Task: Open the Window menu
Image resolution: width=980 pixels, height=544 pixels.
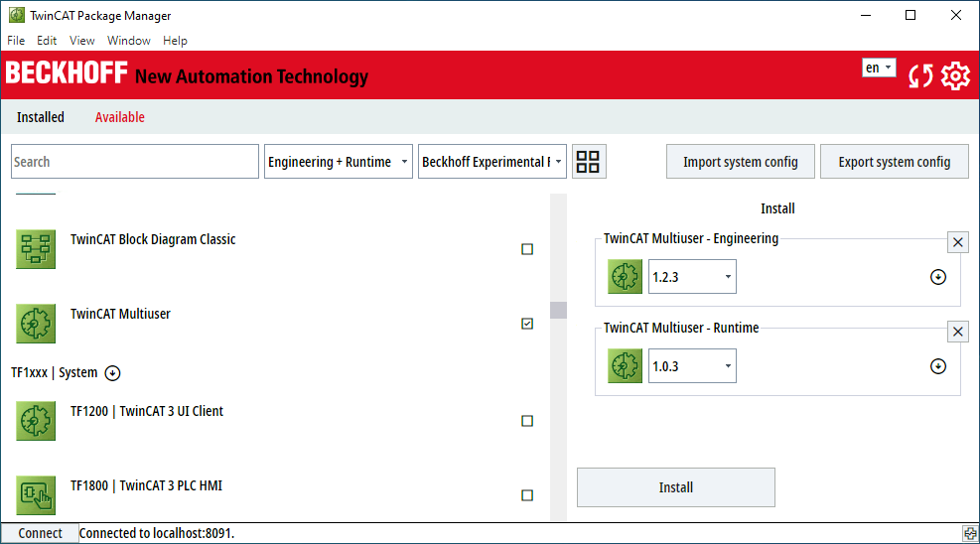Action: coord(129,41)
